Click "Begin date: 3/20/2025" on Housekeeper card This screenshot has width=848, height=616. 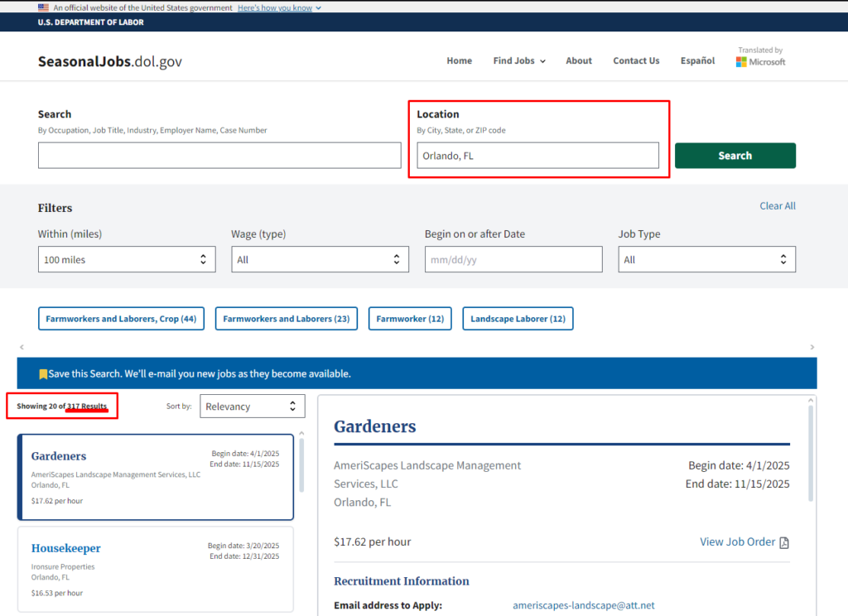point(243,546)
